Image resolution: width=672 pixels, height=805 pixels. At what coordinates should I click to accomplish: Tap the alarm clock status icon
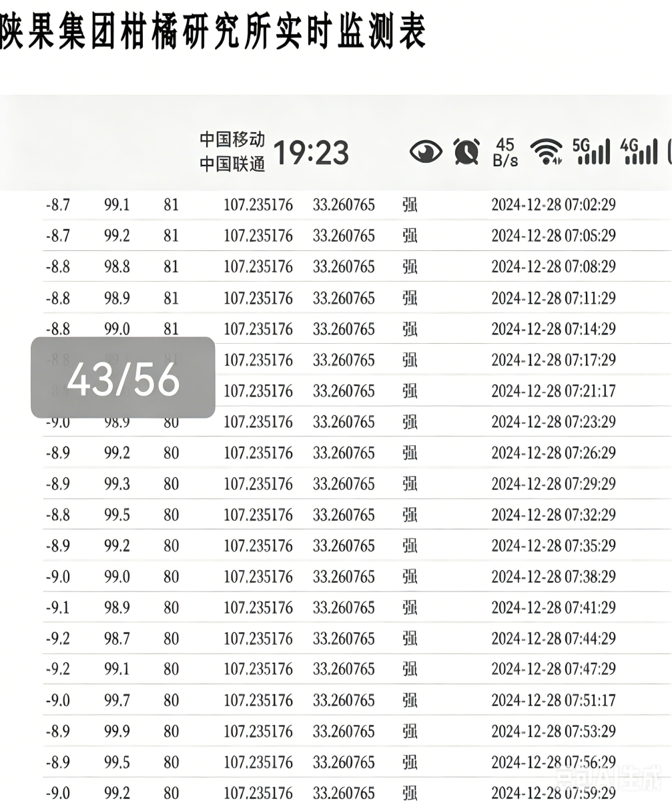tap(466, 152)
